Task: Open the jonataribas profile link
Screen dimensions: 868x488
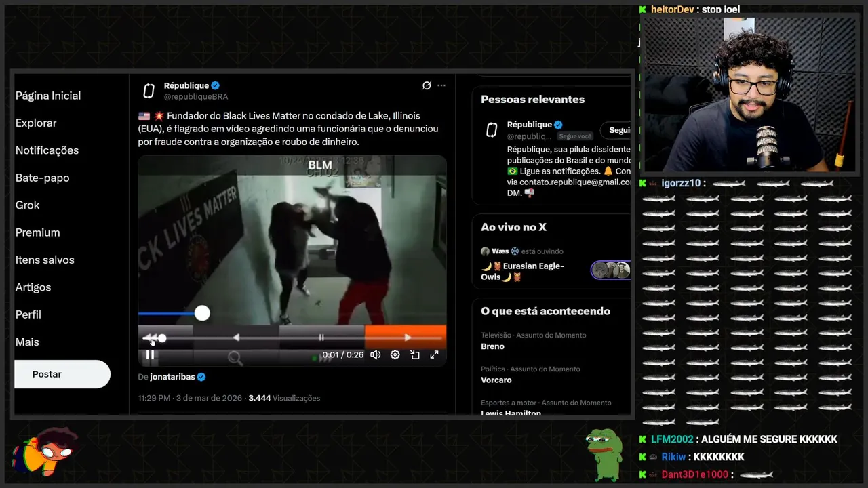Action: tap(172, 377)
